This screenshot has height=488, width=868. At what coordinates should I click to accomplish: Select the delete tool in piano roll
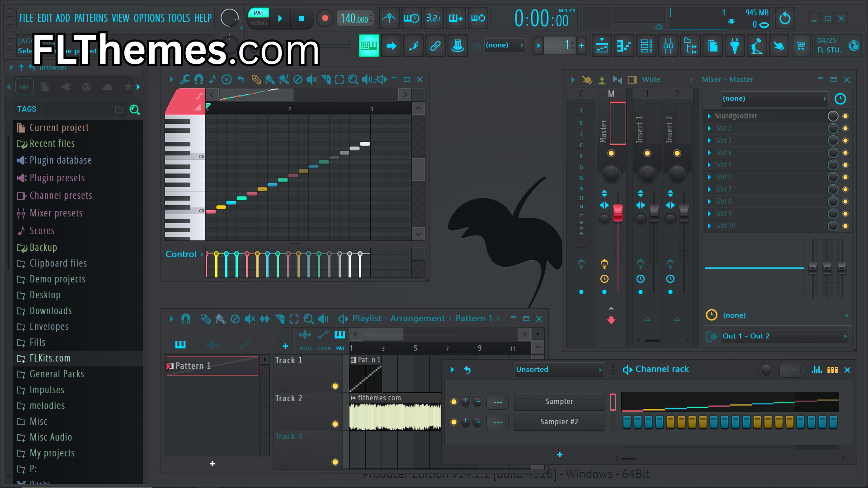point(297,80)
